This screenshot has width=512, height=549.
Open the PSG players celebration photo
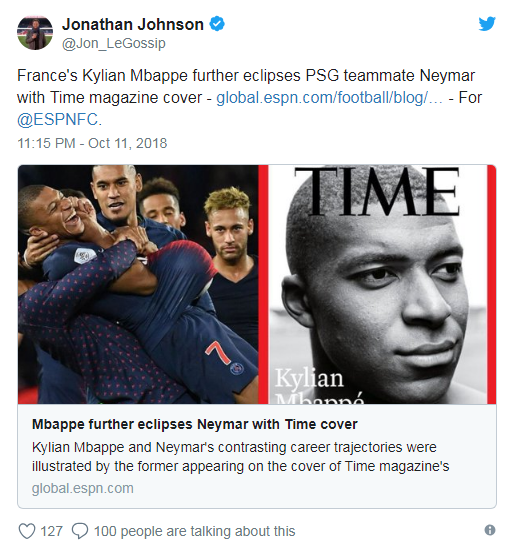pos(138,284)
